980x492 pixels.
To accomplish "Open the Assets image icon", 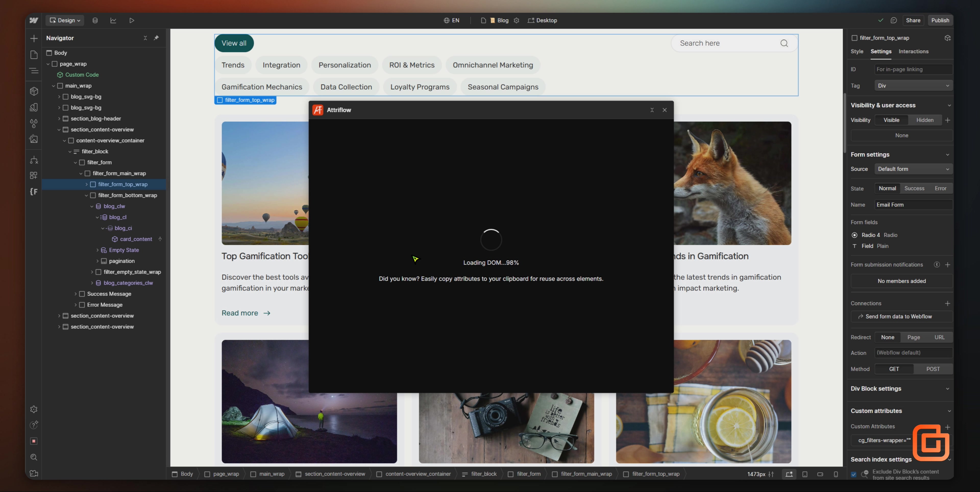I will tap(34, 139).
